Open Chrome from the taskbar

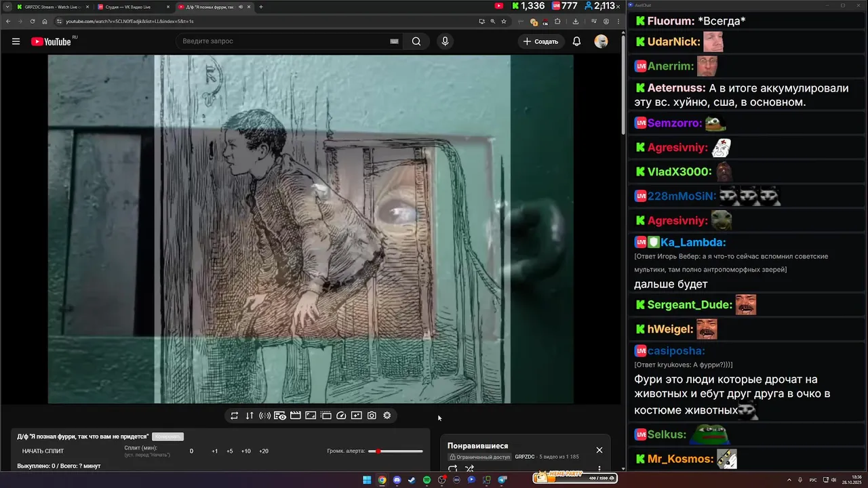382,480
